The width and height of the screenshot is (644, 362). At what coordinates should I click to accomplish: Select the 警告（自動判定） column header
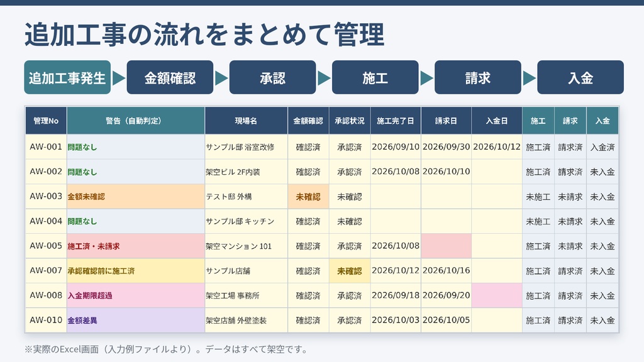[x=136, y=121]
